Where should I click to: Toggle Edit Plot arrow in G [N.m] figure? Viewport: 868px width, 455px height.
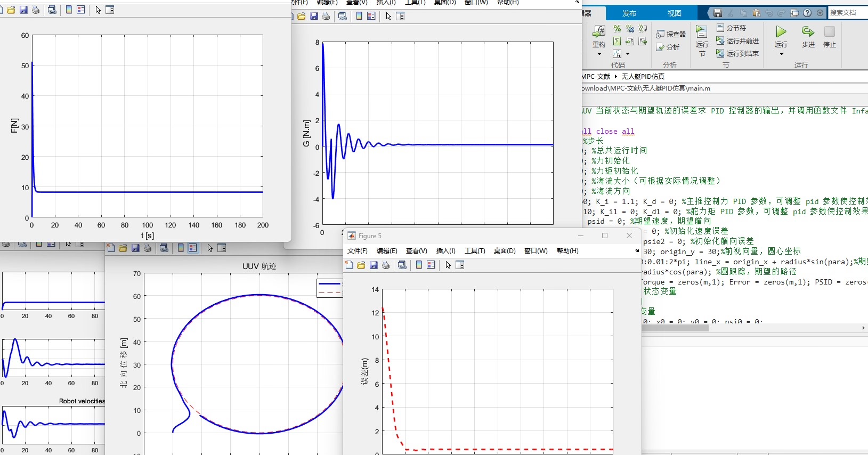388,16
